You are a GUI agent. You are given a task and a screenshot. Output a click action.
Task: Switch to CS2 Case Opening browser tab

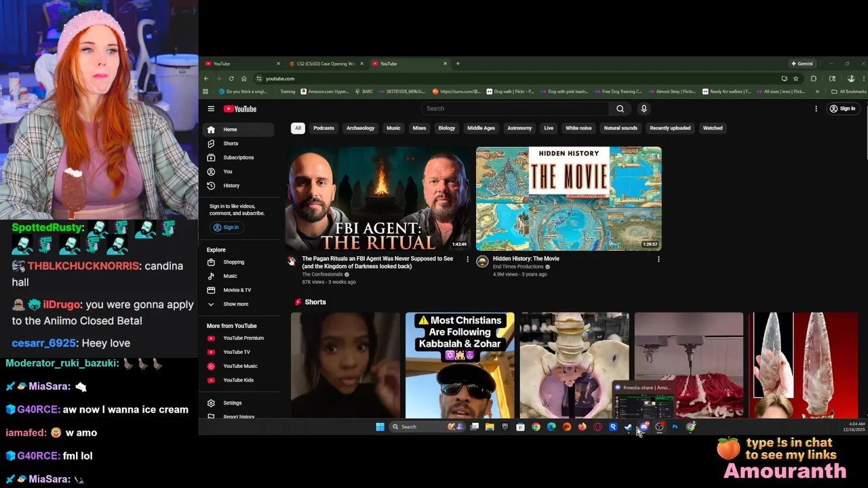pyautogui.click(x=324, y=64)
